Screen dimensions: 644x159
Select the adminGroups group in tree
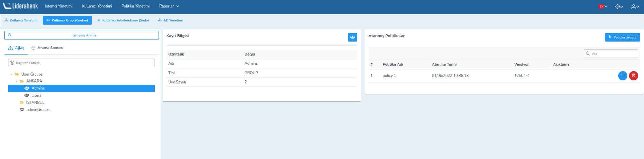38,110
